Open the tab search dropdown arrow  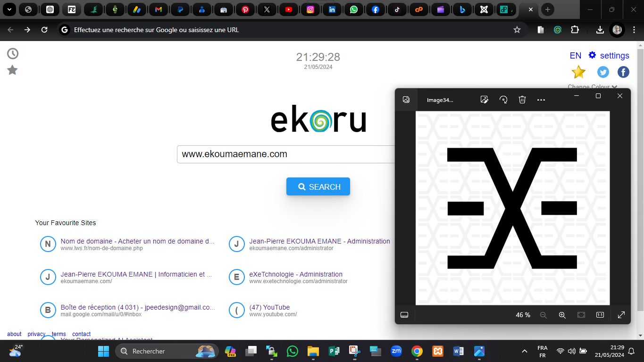pos(9,9)
